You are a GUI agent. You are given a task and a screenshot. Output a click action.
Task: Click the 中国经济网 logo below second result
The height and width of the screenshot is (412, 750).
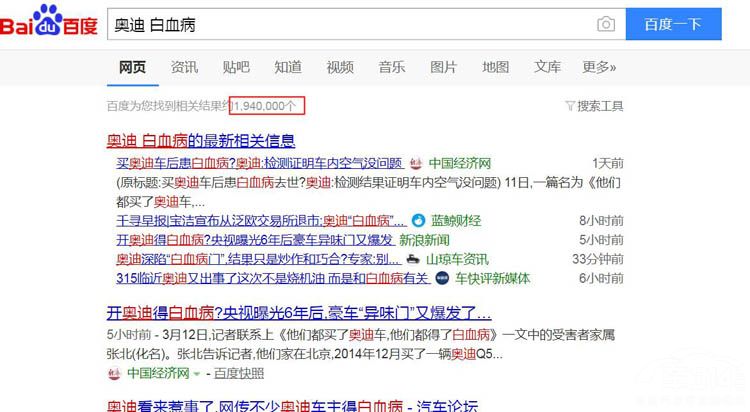pos(114,373)
